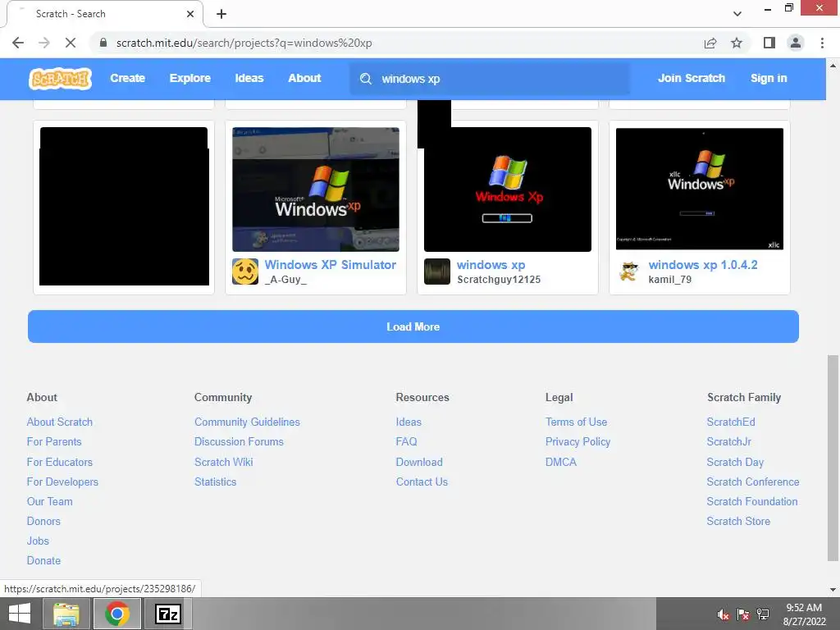Open File Explorer from taskbar
Viewport: 840px width, 630px height.
66,614
